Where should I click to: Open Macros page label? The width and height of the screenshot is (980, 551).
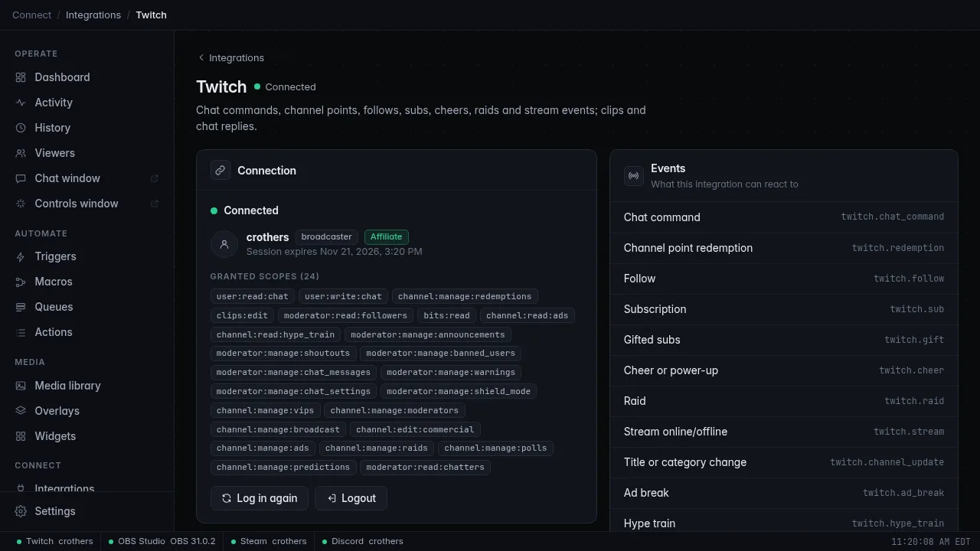click(x=54, y=282)
